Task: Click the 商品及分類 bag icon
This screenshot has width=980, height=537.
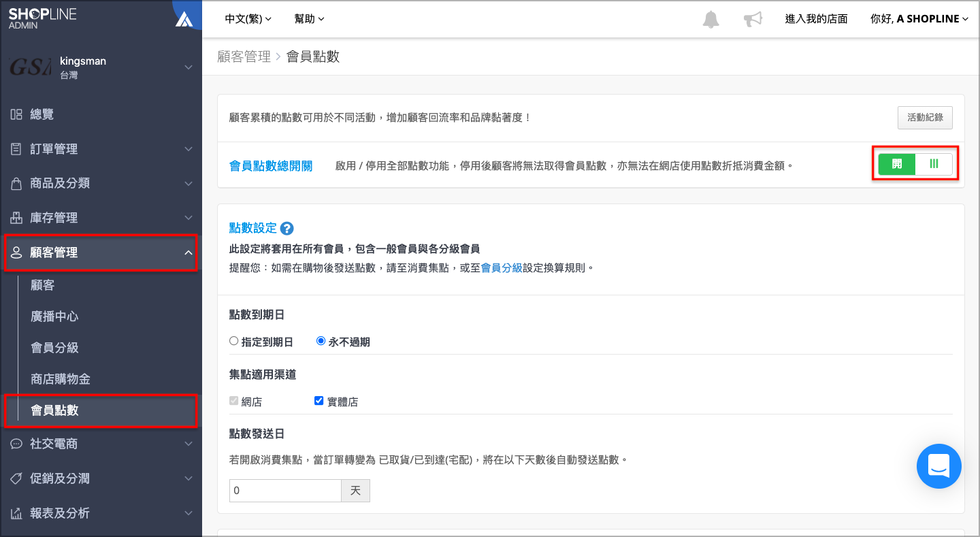Action: 16,184
